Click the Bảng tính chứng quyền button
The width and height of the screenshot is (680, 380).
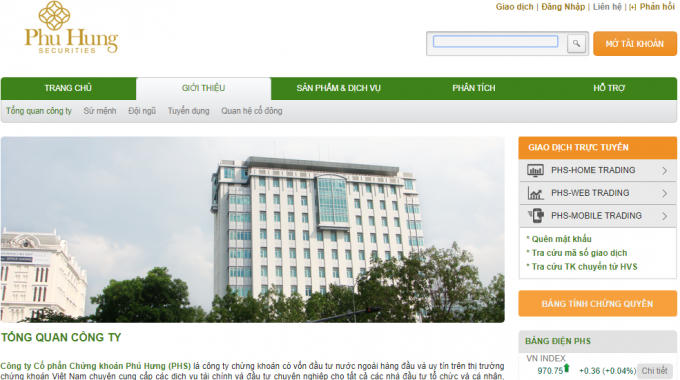tap(597, 304)
